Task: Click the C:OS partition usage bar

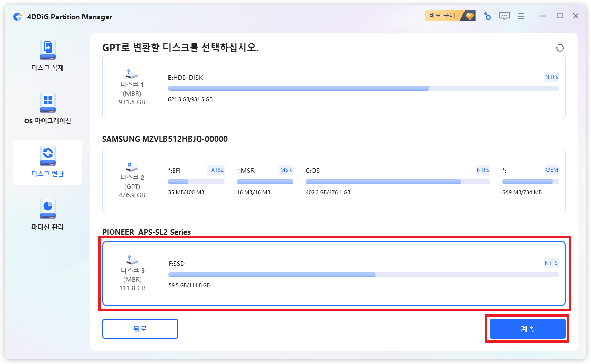Action: tap(398, 181)
